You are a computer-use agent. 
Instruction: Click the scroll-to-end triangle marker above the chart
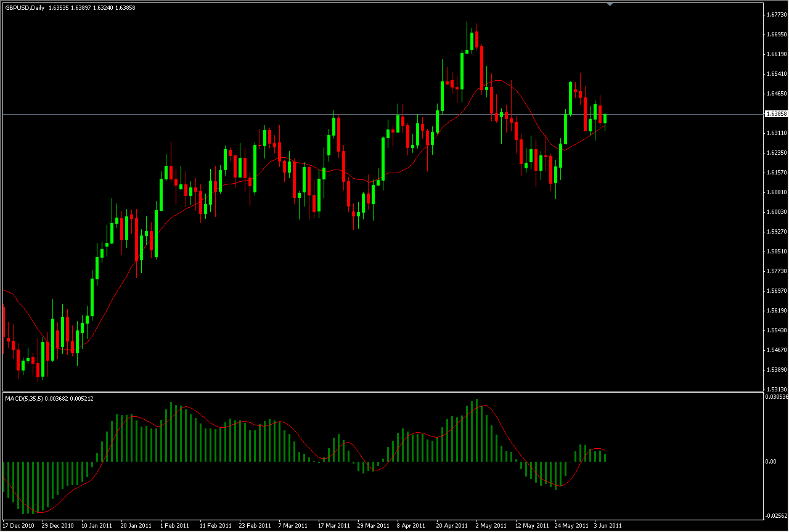pos(610,4)
